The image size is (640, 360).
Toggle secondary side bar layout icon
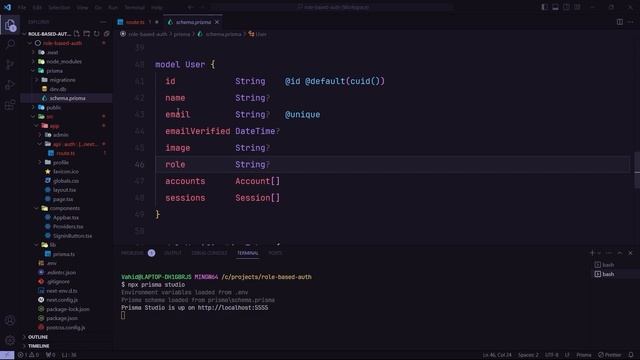566,7
